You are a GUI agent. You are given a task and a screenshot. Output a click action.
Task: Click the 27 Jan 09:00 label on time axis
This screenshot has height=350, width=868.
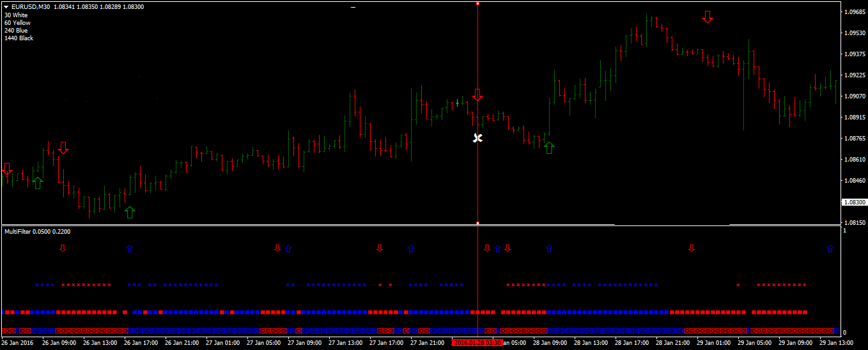[306, 343]
